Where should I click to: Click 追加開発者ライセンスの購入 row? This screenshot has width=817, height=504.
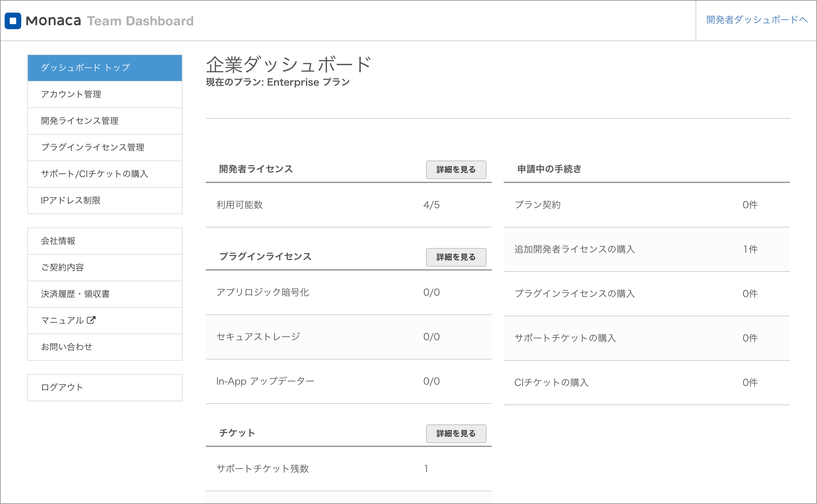coord(646,250)
